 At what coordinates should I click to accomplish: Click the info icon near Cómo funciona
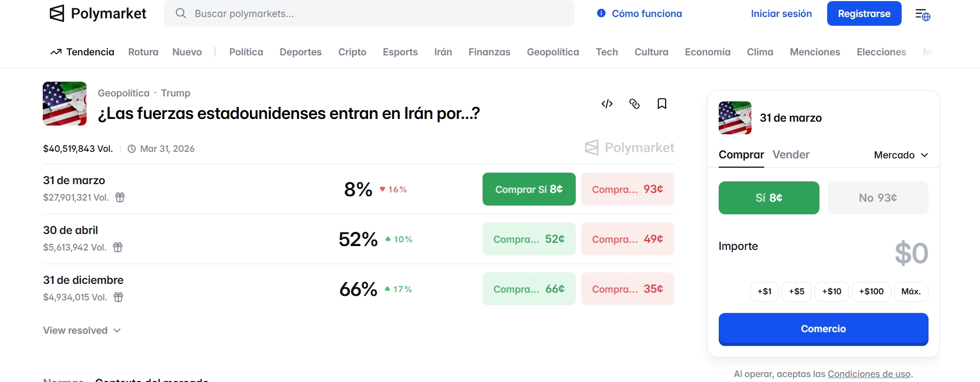tap(601, 13)
